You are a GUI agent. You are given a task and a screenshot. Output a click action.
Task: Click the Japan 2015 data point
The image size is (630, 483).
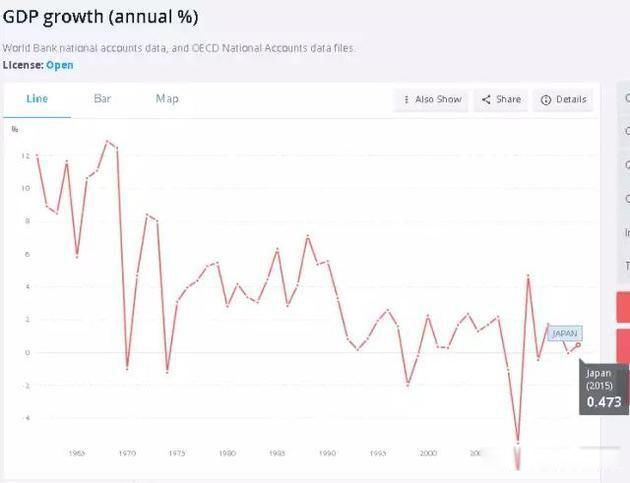[578, 345]
